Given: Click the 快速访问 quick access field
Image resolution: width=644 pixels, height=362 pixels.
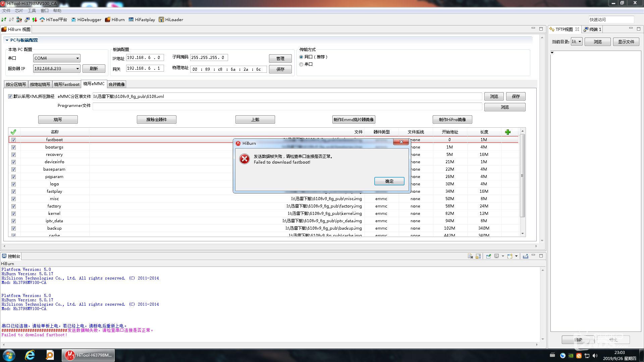Looking at the screenshot, I should (x=611, y=19).
